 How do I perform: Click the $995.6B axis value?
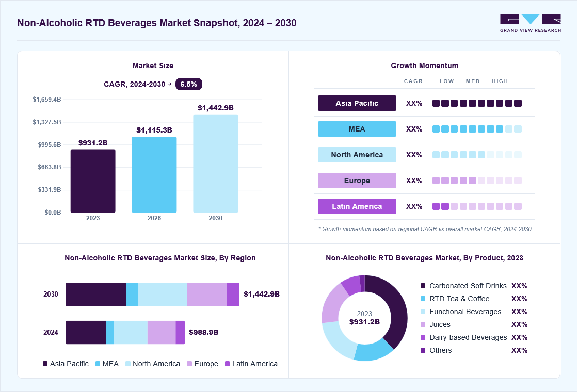coord(50,145)
